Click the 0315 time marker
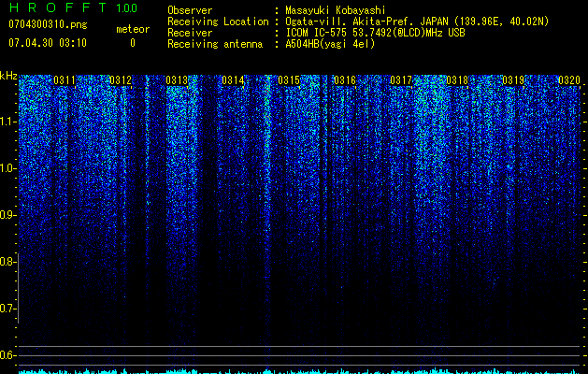The width and height of the screenshot is (588, 374). [x=289, y=80]
